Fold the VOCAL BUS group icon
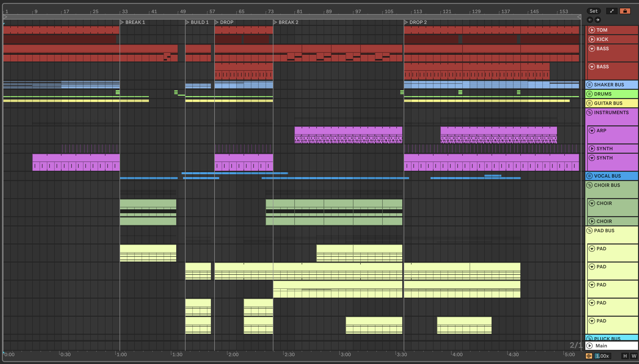 (x=589, y=176)
